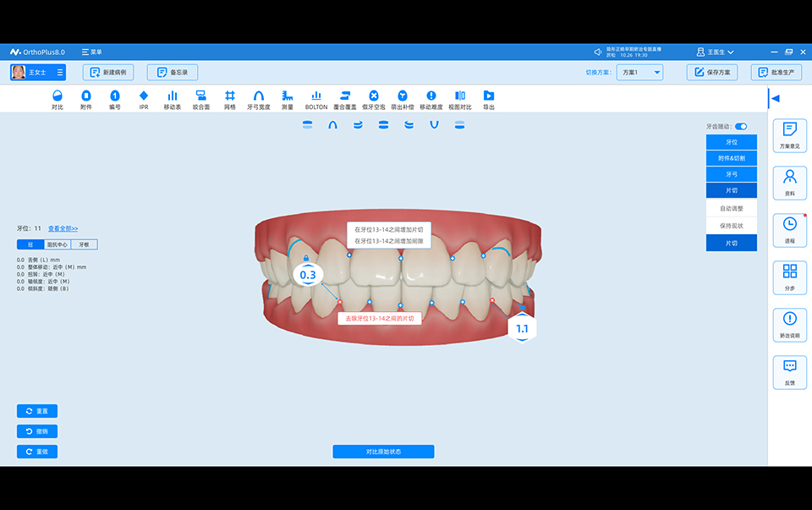Expand the 王医生 user account menu

click(x=715, y=52)
